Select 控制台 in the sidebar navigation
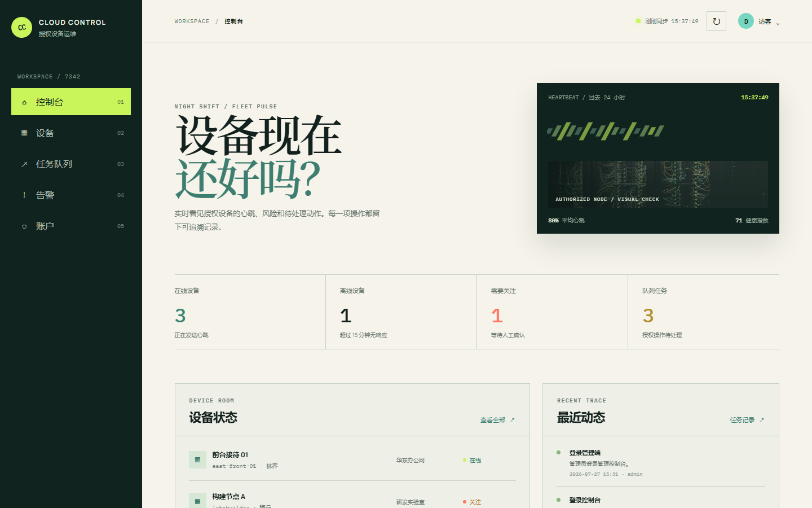 pyautogui.click(x=71, y=102)
